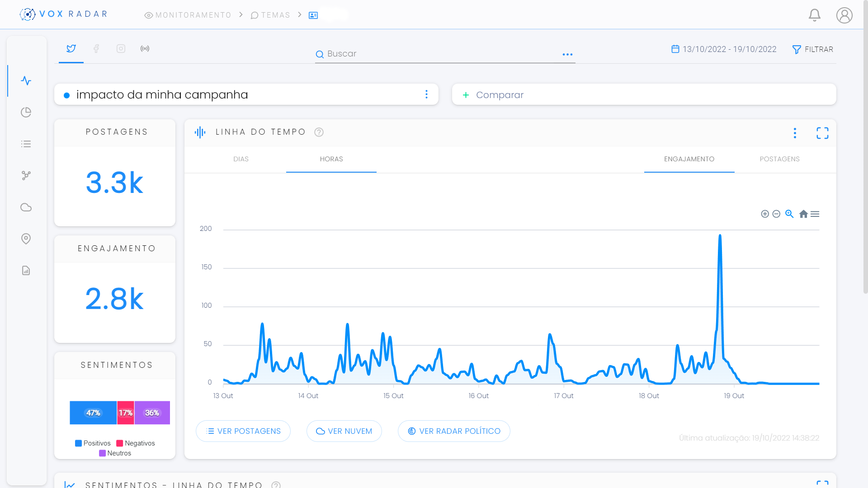This screenshot has width=868, height=488.
Task: Open the word cloud sidebar icon
Action: pos(26,207)
